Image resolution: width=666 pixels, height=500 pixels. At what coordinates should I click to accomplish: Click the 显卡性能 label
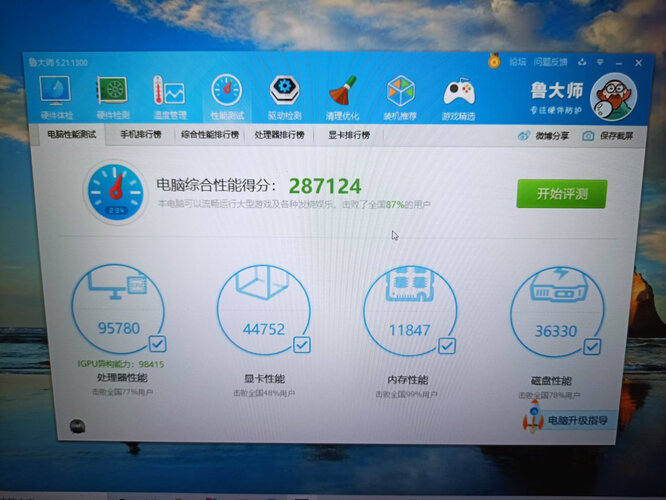(265, 379)
